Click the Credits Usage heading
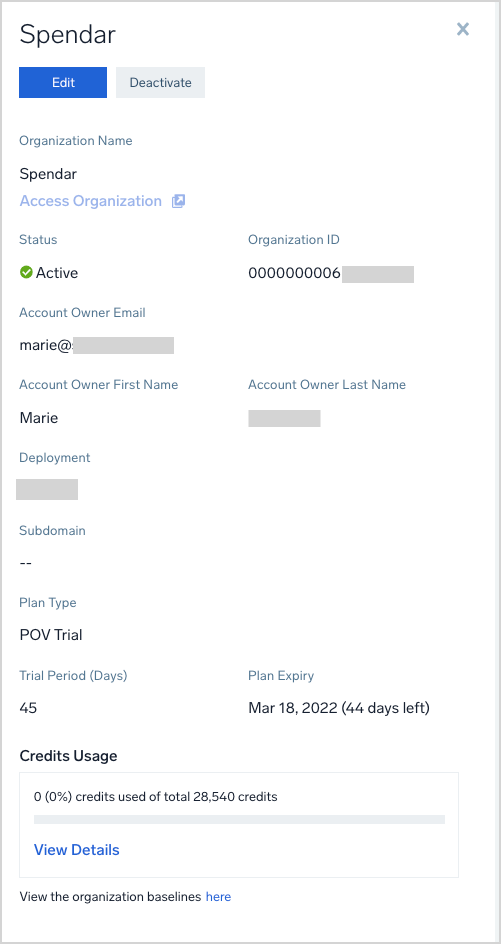The height and width of the screenshot is (944, 501). point(68,756)
